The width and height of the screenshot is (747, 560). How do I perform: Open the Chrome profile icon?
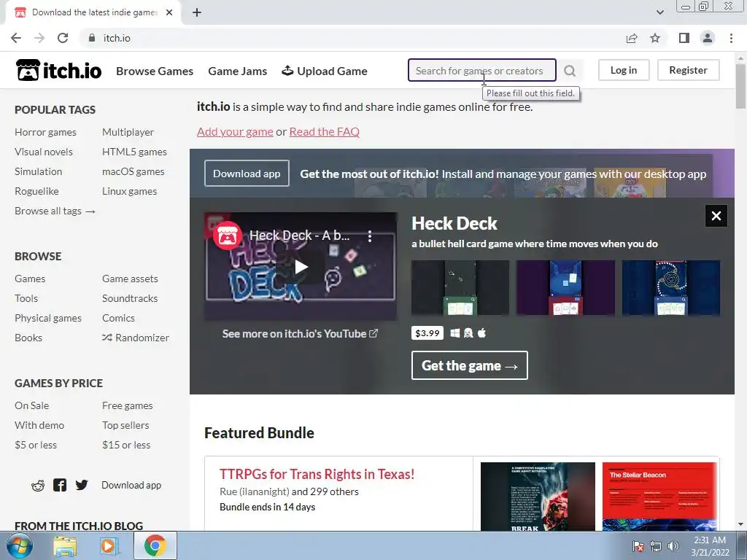(x=708, y=38)
